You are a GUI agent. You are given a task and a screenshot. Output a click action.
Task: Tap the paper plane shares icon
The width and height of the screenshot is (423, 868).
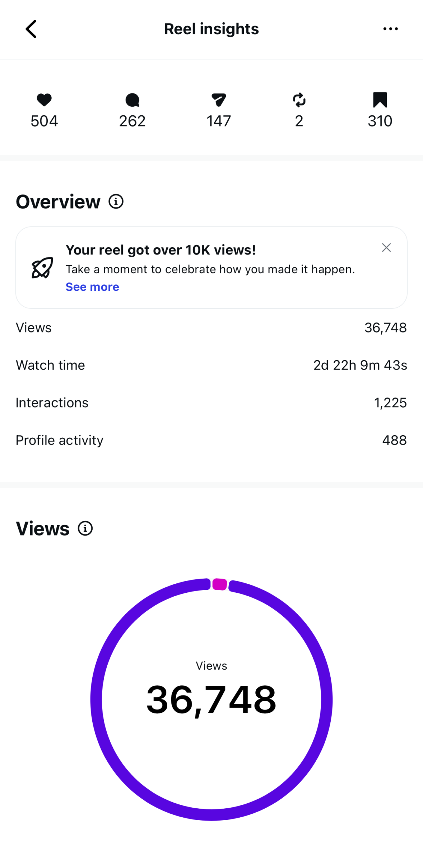[x=219, y=100]
